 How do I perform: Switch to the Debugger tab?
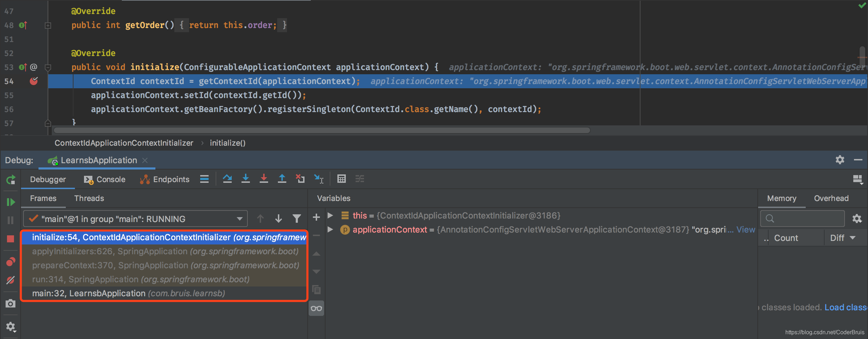tap(48, 179)
